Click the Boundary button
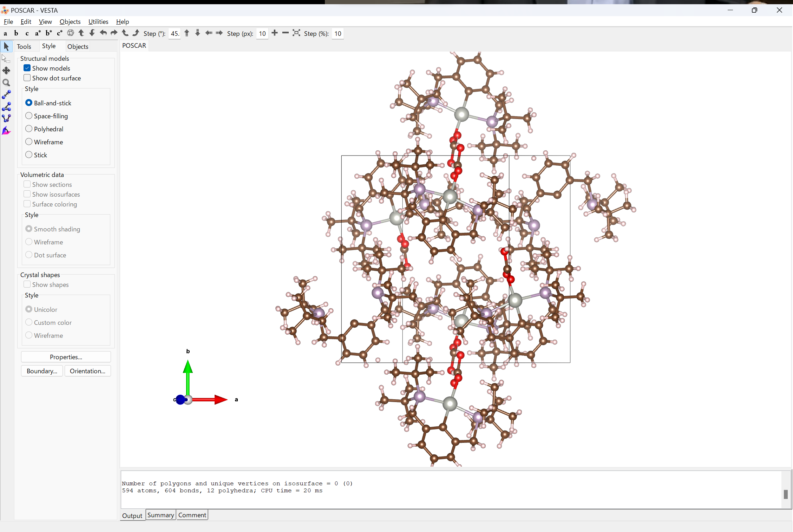Image resolution: width=793 pixels, height=532 pixels. [x=42, y=371]
